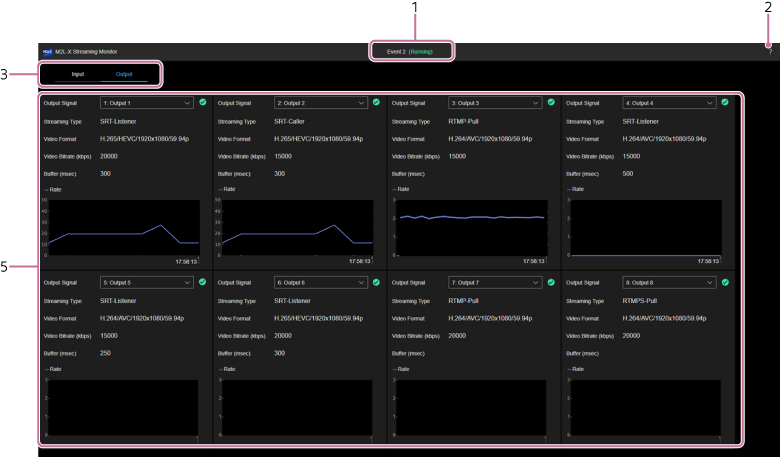Open the help icon at top right
780x457 pixels.
pos(770,50)
